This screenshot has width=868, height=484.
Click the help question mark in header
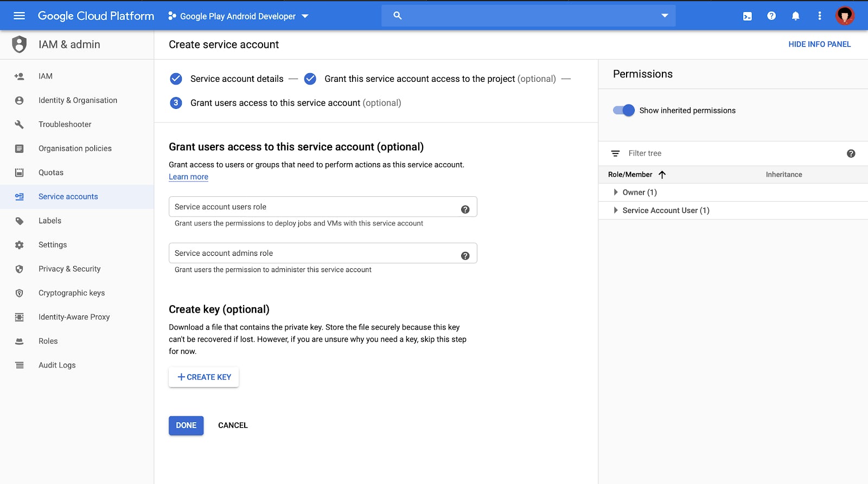(771, 16)
